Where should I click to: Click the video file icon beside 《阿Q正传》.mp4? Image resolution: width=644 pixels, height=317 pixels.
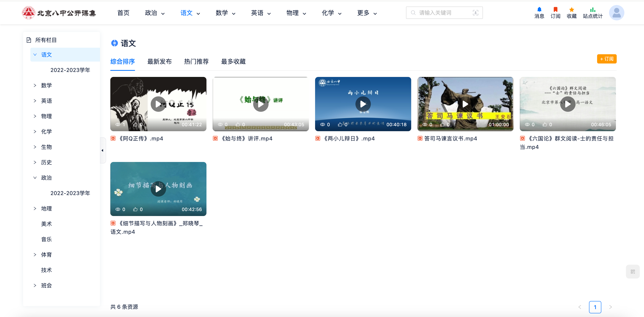[113, 138]
